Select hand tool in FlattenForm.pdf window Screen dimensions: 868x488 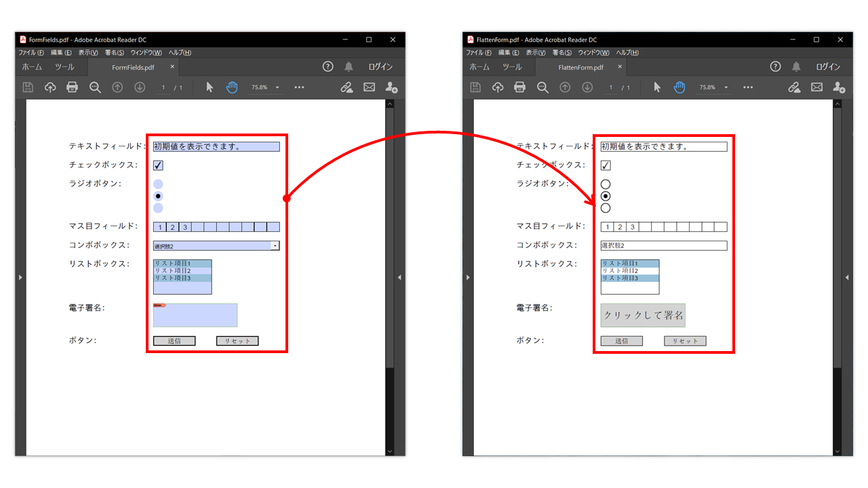tap(679, 87)
